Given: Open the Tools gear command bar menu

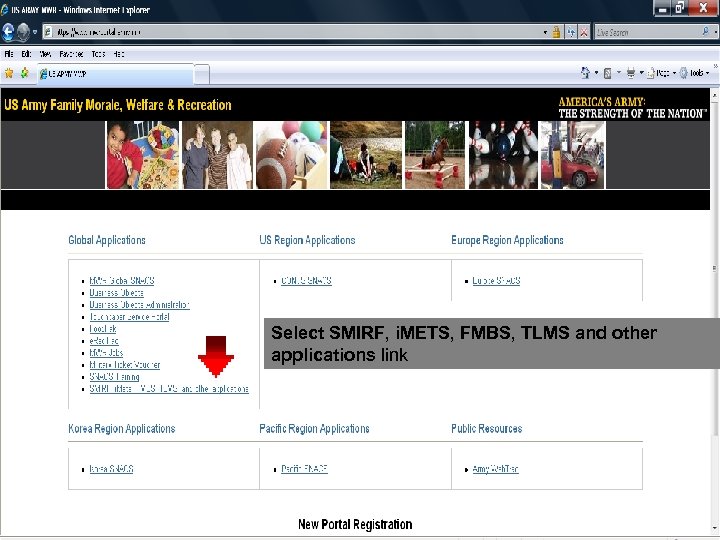Looking at the screenshot, I should (x=694, y=73).
